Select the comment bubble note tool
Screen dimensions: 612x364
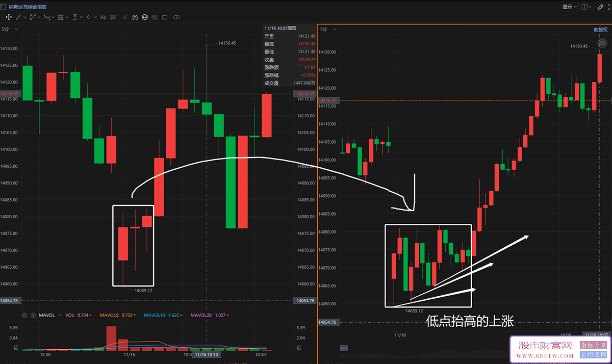coord(113,17)
